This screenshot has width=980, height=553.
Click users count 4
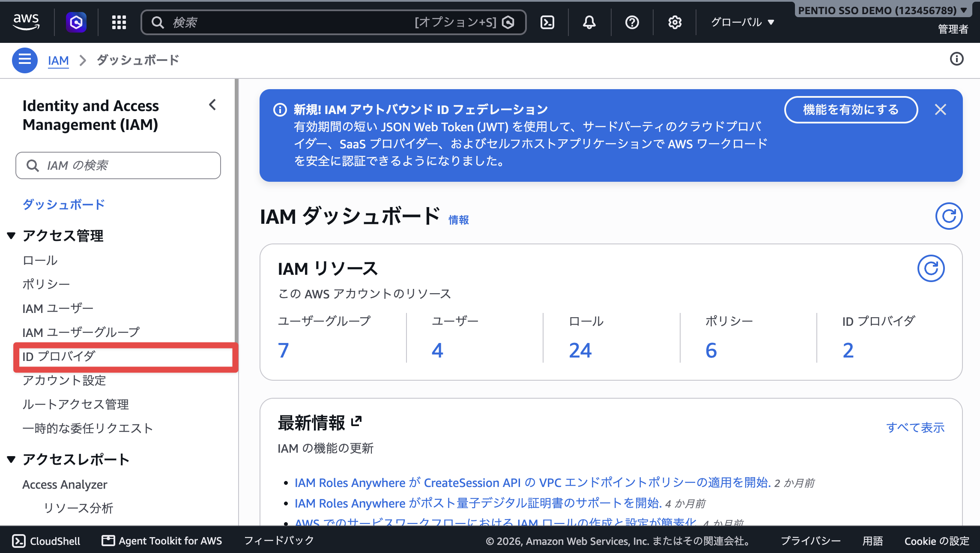click(x=437, y=350)
